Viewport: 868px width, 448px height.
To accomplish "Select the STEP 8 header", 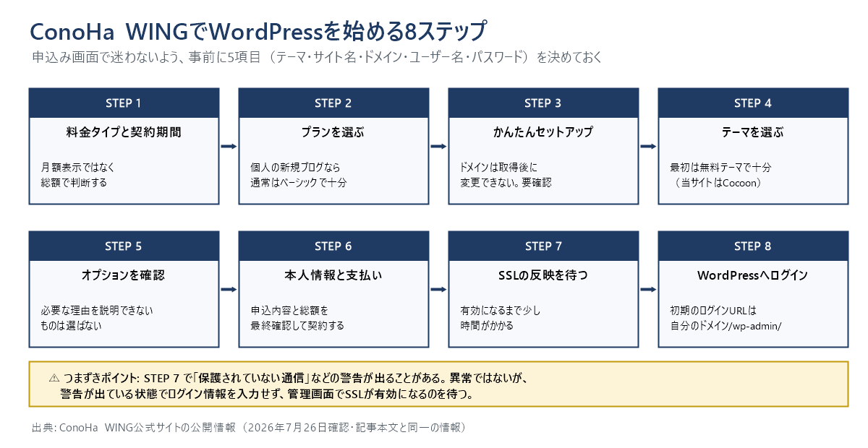I will (x=753, y=246).
